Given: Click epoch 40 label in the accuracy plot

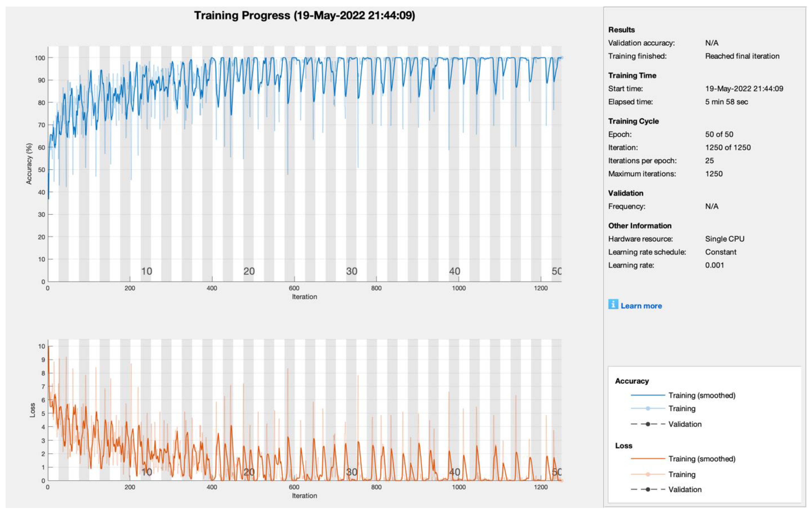Looking at the screenshot, I should click(454, 271).
